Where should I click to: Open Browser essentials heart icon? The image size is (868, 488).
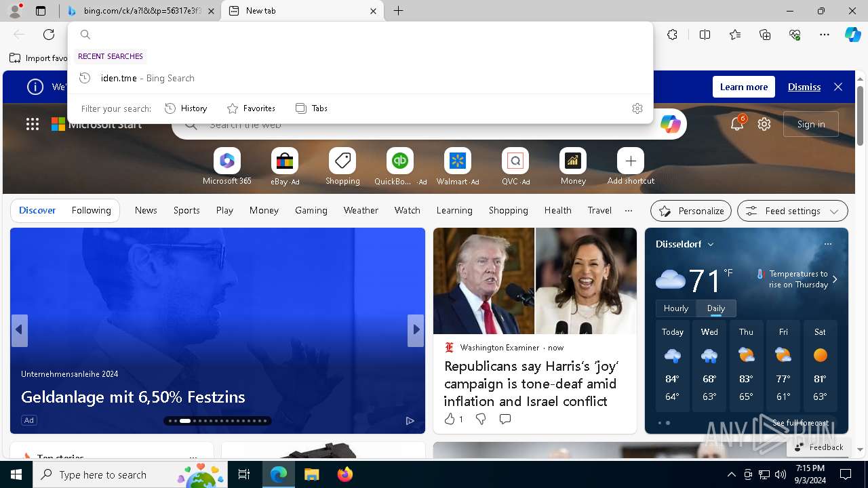point(795,35)
